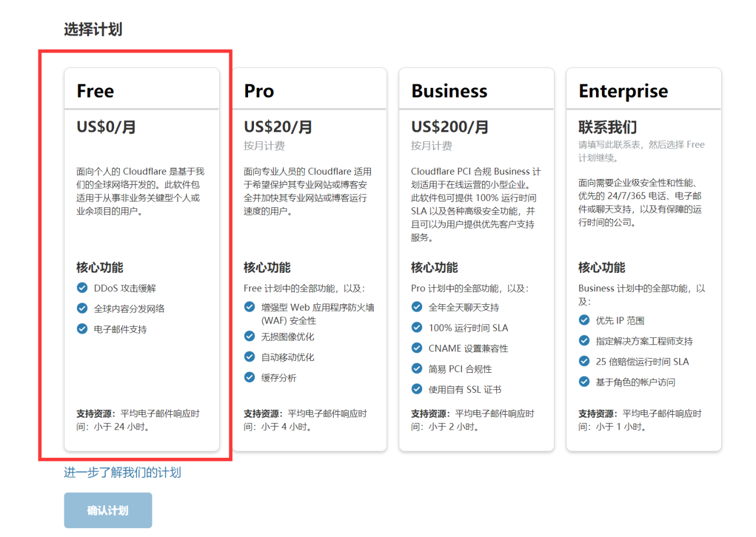Click 核心功能 heading in the Pro card
The image size is (756, 537).
(267, 268)
